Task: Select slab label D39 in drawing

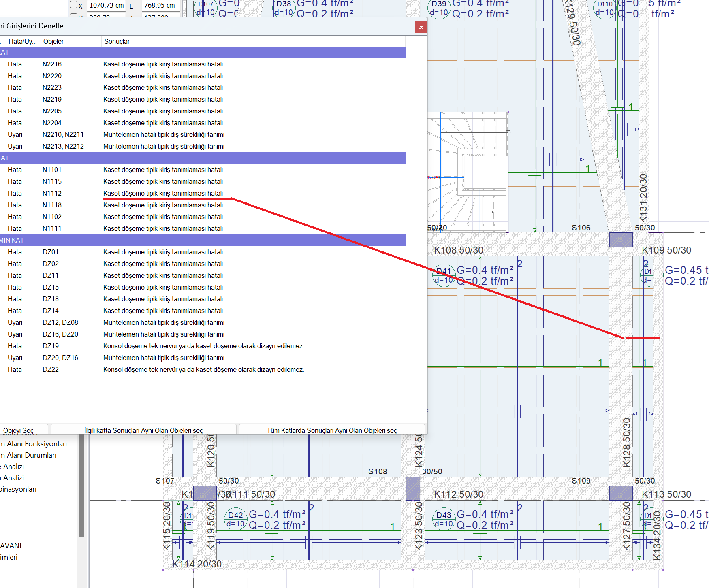Action: (439, 8)
